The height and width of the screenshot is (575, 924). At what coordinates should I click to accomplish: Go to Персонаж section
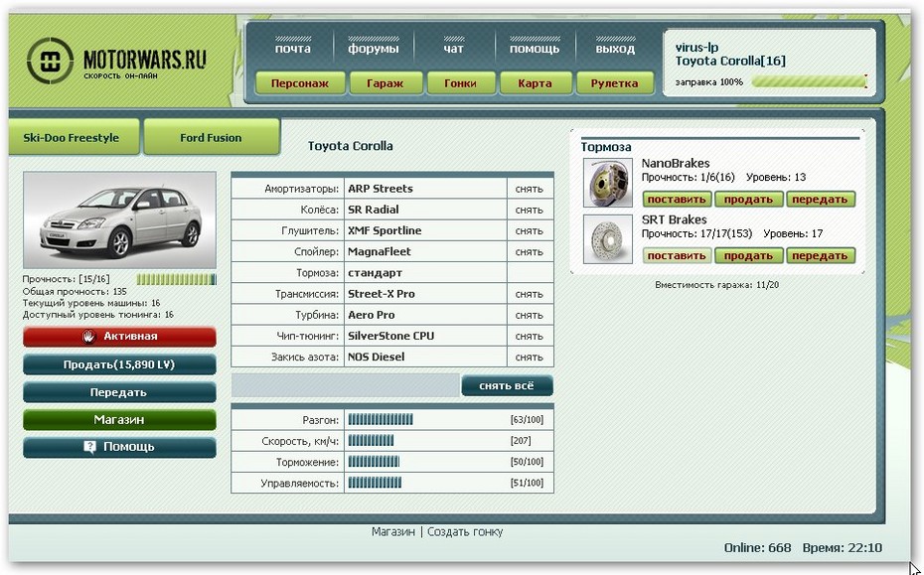[x=300, y=83]
